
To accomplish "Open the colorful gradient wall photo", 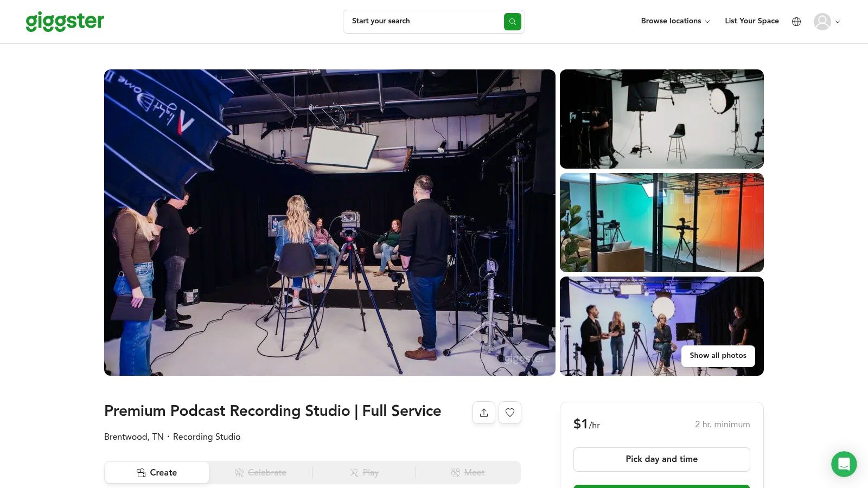I will pyautogui.click(x=661, y=222).
